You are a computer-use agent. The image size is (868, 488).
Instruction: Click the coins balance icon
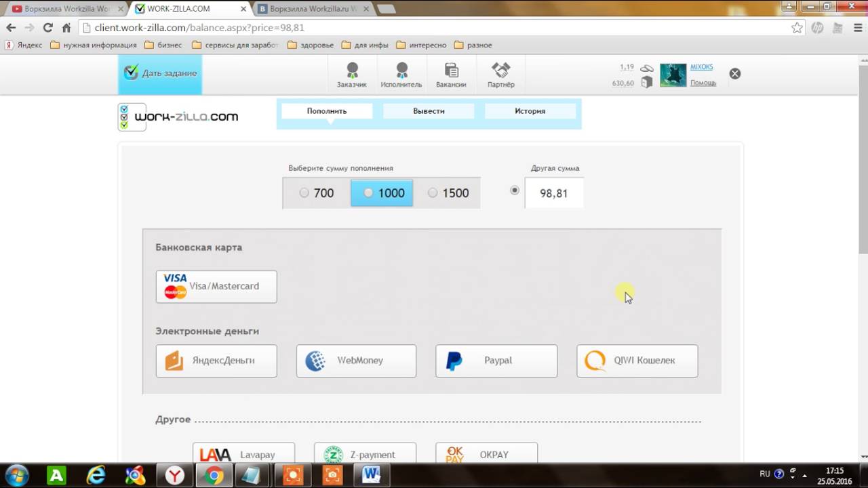pos(647,68)
